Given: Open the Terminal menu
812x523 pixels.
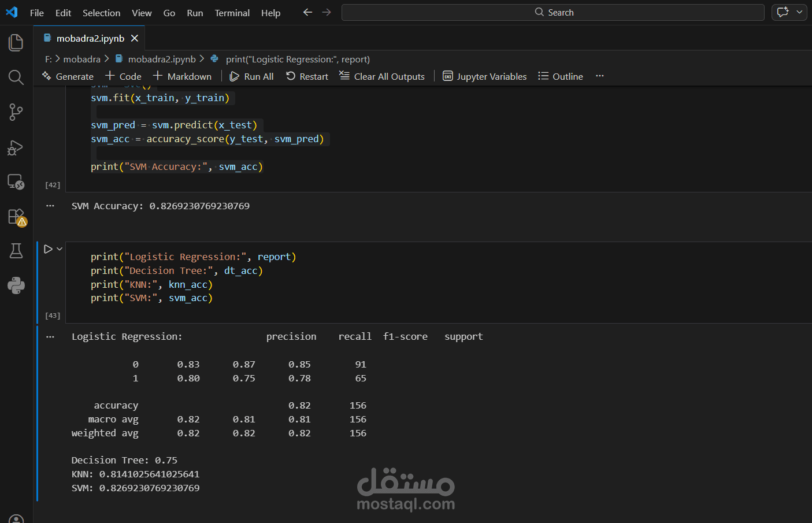Looking at the screenshot, I should tap(232, 13).
